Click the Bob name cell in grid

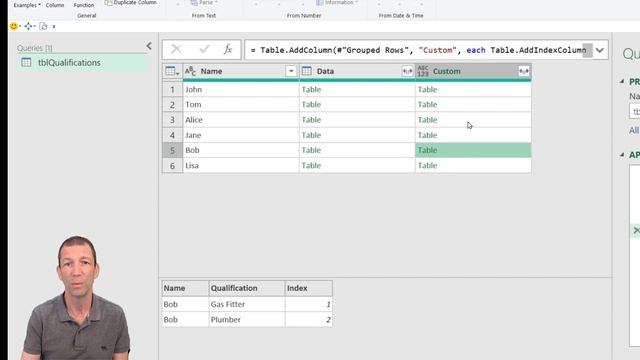(x=241, y=150)
